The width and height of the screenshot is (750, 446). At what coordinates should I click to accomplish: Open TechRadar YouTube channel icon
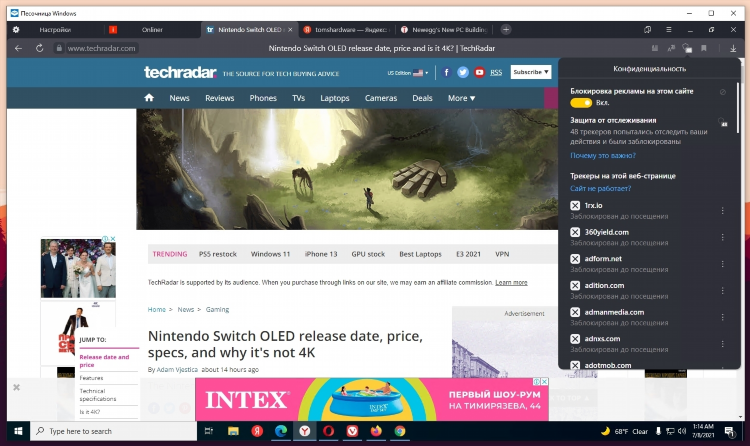point(479,72)
